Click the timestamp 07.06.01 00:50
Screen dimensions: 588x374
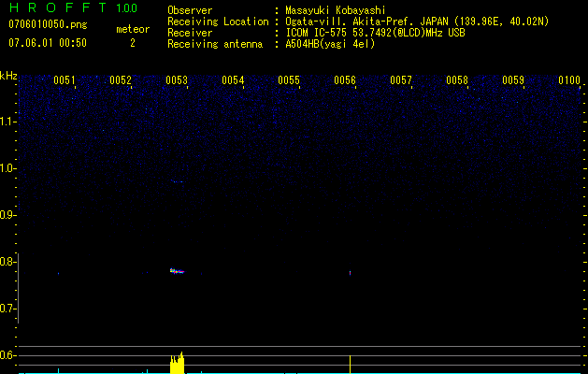[48, 43]
